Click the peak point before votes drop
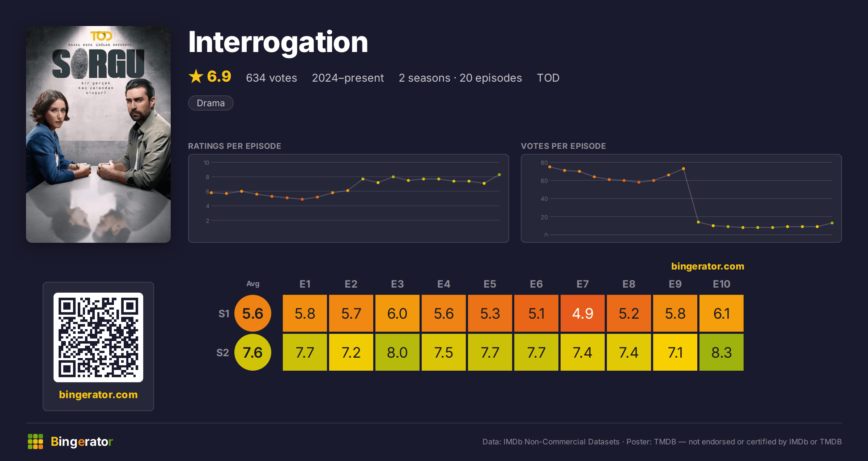Image resolution: width=868 pixels, height=461 pixels. [684, 169]
